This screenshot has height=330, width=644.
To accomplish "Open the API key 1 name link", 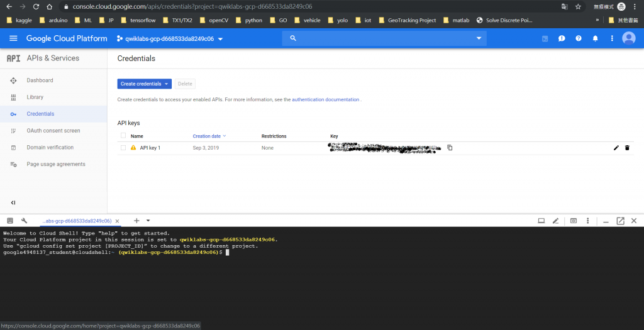I will point(150,148).
